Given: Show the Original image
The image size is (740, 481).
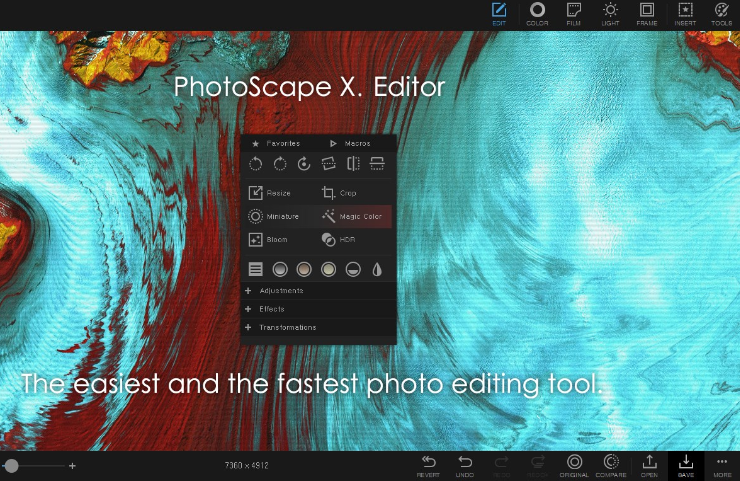Looking at the screenshot, I should (x=574, y=466).
